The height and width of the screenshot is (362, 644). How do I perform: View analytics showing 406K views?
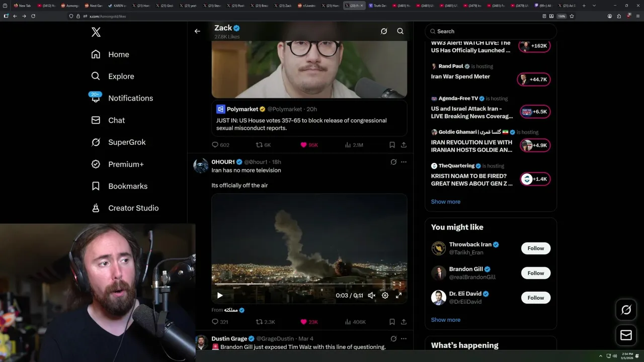click(x=355, y=322)
